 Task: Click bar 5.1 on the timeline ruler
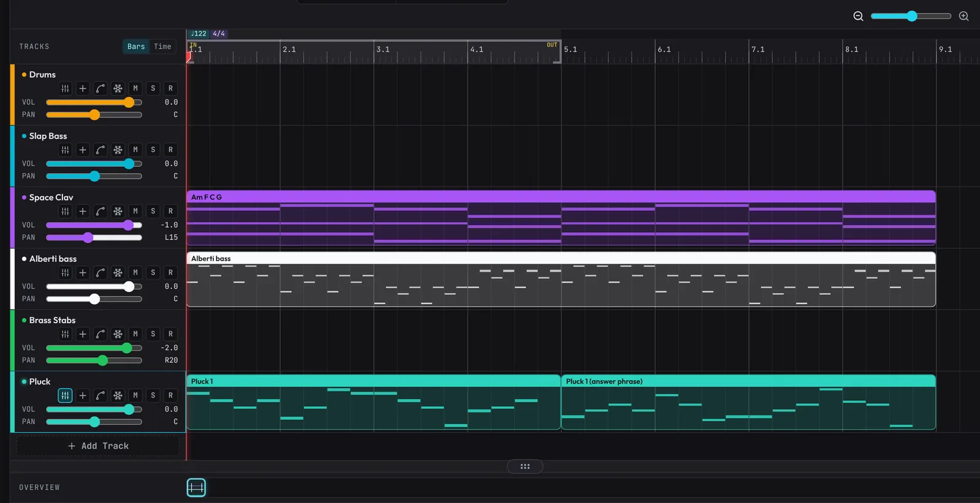[570, 50]
